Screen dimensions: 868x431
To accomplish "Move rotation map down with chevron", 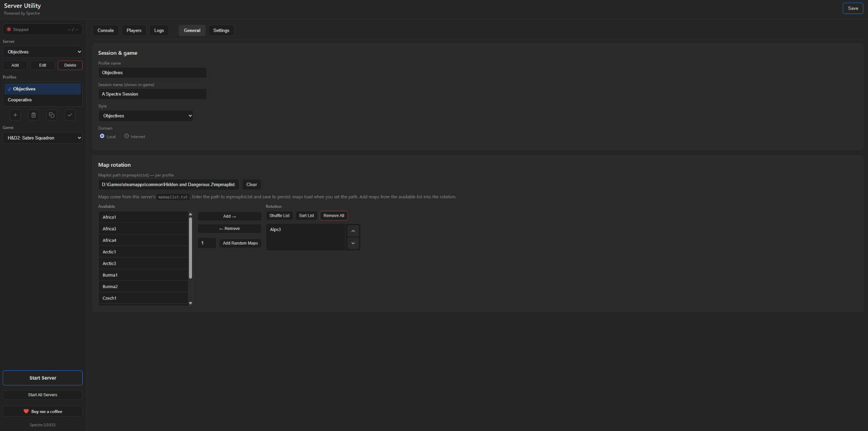I will point(353,243).
